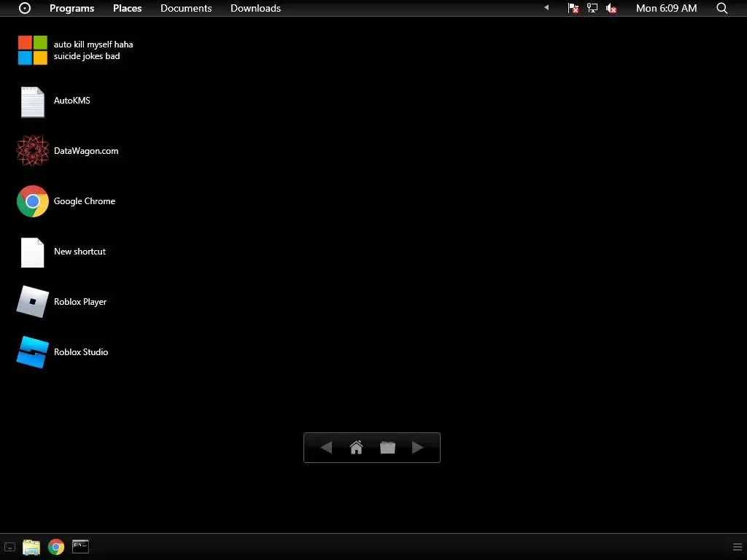The width and height of the screenshot is (747, 560).
Task: Open the clock showing Mon 6:09 AM
Action: (666, 8)
